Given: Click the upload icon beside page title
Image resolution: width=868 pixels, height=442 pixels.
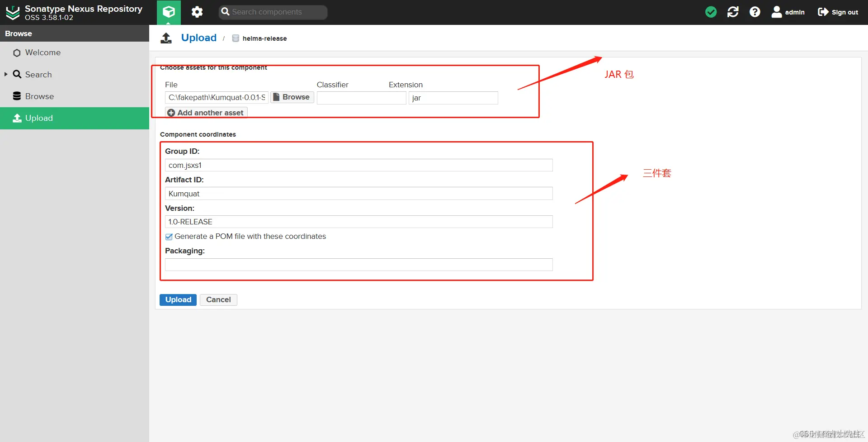Looking at the screenshot, I should coord(166,38).
